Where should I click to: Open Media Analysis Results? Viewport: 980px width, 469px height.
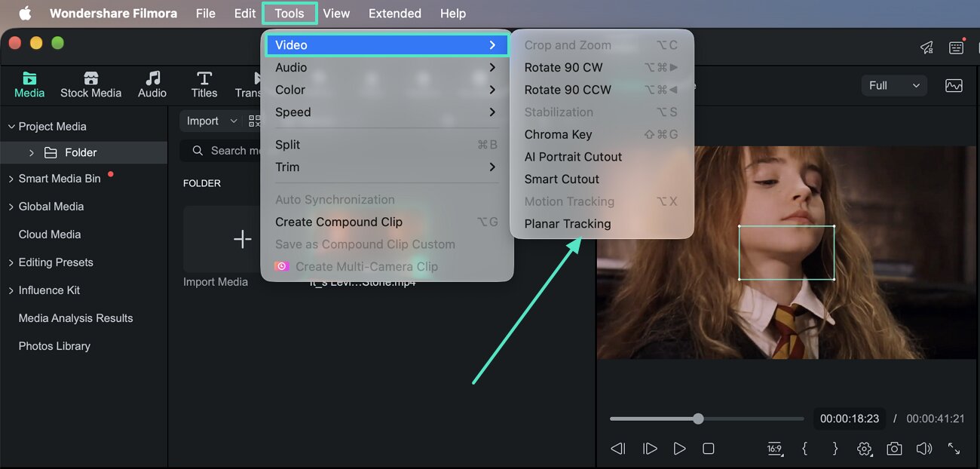tap(75, 318)
